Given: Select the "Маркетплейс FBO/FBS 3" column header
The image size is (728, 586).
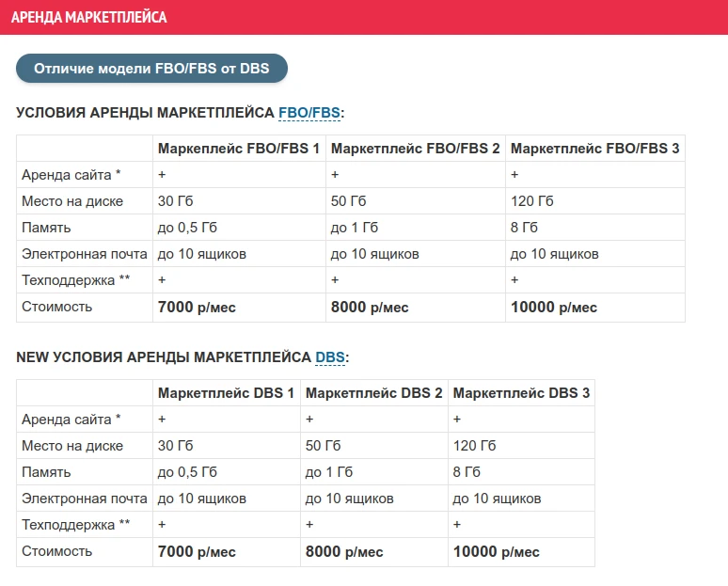Looking at the screenshot, I should [x=594, y=149].
